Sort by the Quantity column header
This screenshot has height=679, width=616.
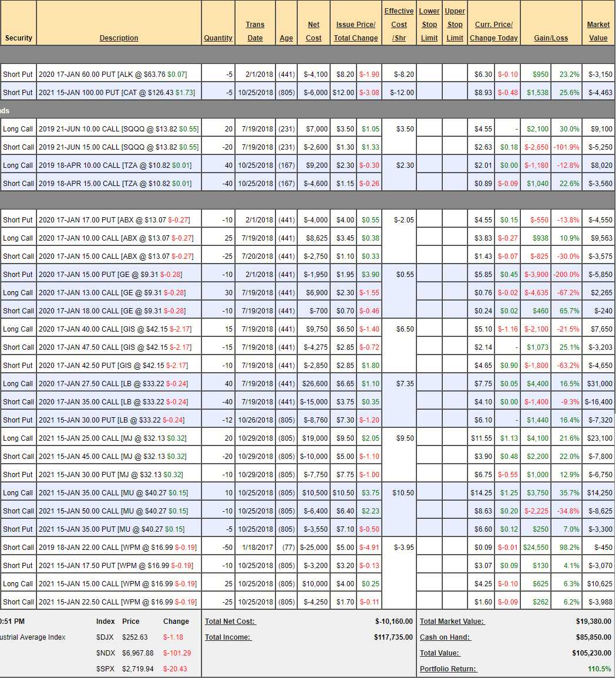218,38
